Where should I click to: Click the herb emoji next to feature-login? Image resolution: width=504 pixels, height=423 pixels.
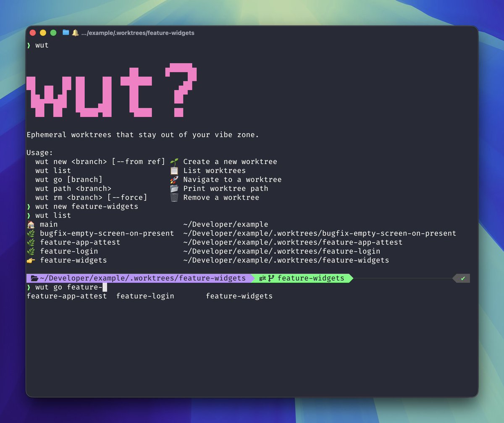[31, 251]
